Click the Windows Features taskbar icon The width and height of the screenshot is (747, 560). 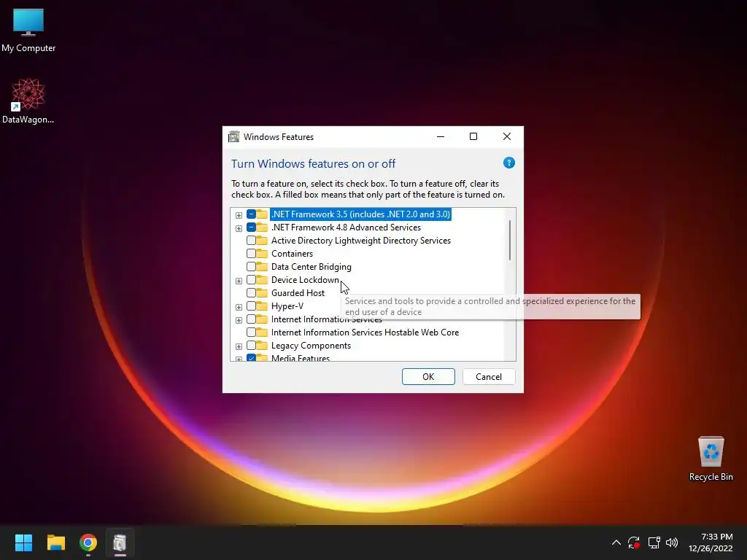pos(120,542)
